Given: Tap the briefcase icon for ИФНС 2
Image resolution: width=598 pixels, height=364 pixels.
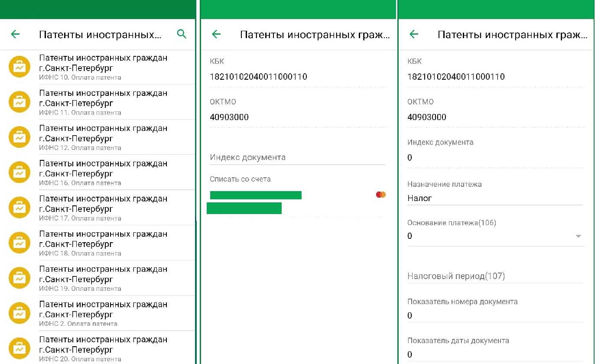Looking at the screenshot, I should pos(19,313).
